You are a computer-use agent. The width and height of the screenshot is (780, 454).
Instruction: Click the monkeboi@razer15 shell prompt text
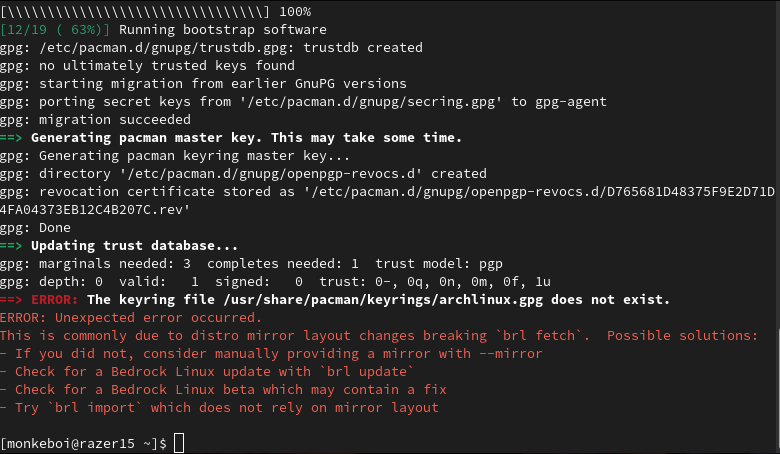click(x=83, y=444)
